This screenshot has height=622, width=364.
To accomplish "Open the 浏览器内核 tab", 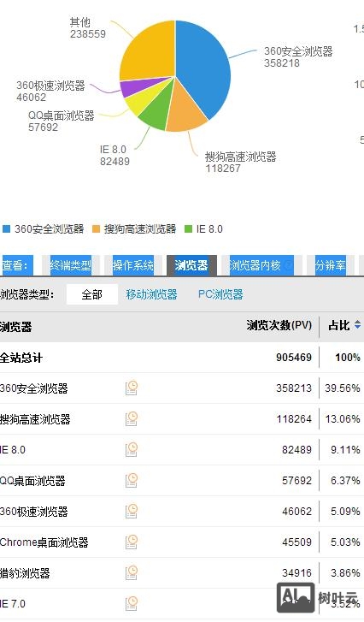I will [261, 265].
